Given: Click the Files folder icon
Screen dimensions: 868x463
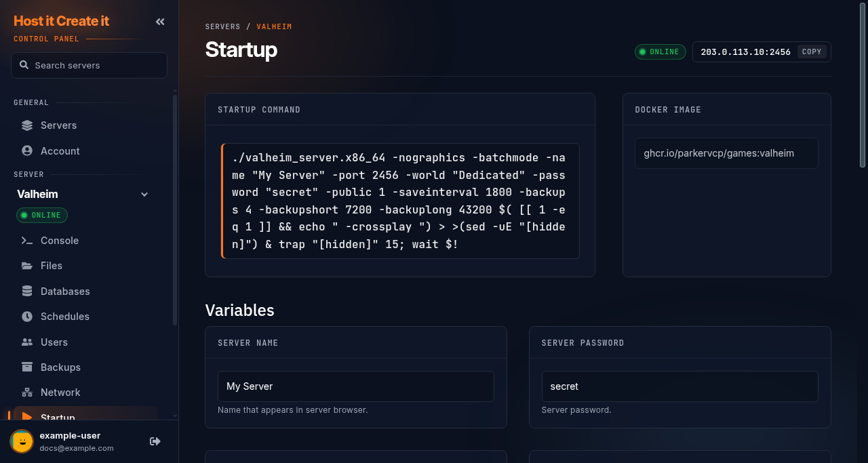Looking at the screenshot, I should (27, 266).
